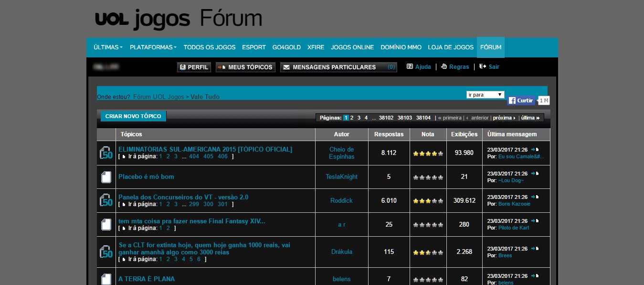Click the Exibições column header

point(465,134)
